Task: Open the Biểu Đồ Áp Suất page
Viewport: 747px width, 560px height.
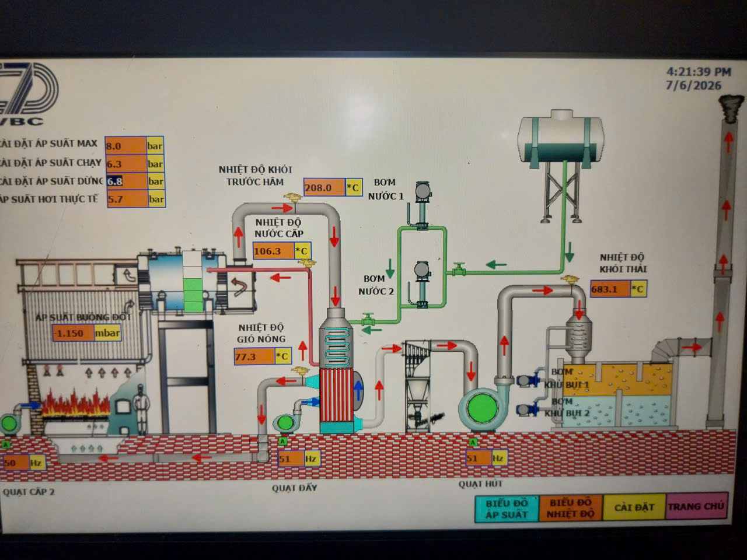Action: [506, 508]
